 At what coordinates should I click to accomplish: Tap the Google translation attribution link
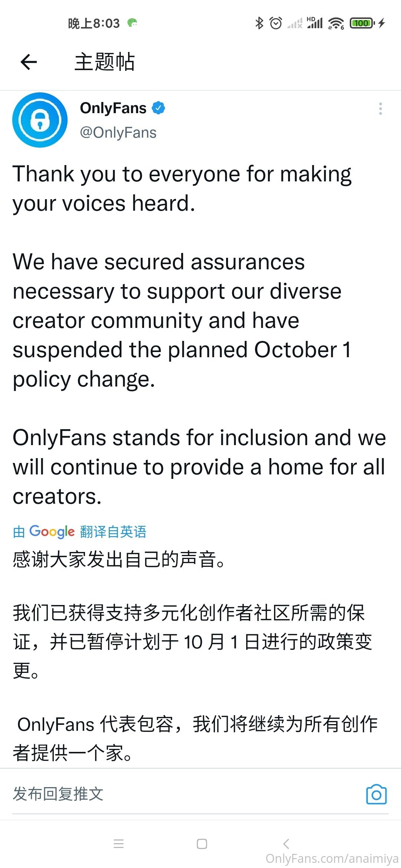pyautogui.click(x=79, y=532)
